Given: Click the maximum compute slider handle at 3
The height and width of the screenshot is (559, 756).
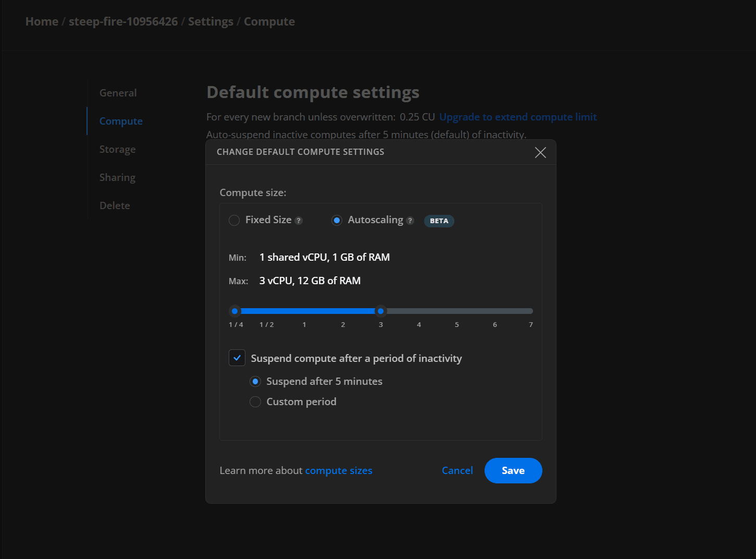Looking at the screenshot, I should (x=381, y=311).
